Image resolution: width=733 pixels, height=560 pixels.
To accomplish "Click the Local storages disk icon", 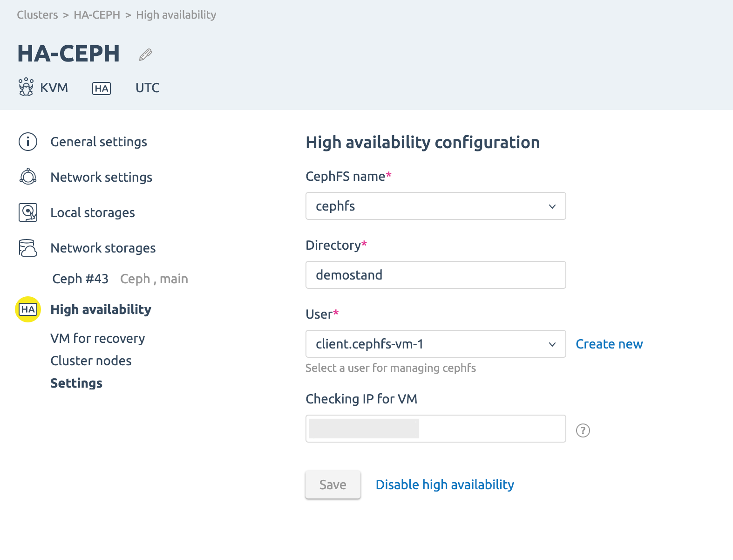I will 28,212.
